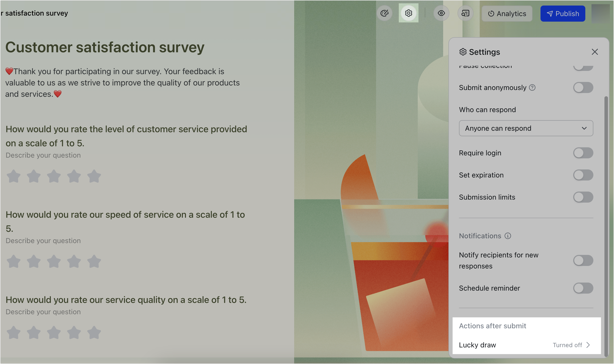This screenshot has width=614, height=364.
Task: Toggle Submit anonymously switch
Action: pos(583,87)
